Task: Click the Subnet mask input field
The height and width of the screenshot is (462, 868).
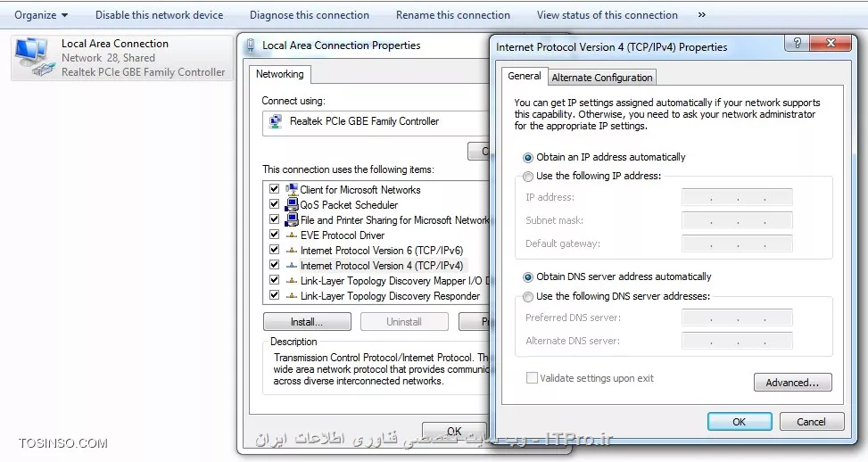Action: coord(737,221)
